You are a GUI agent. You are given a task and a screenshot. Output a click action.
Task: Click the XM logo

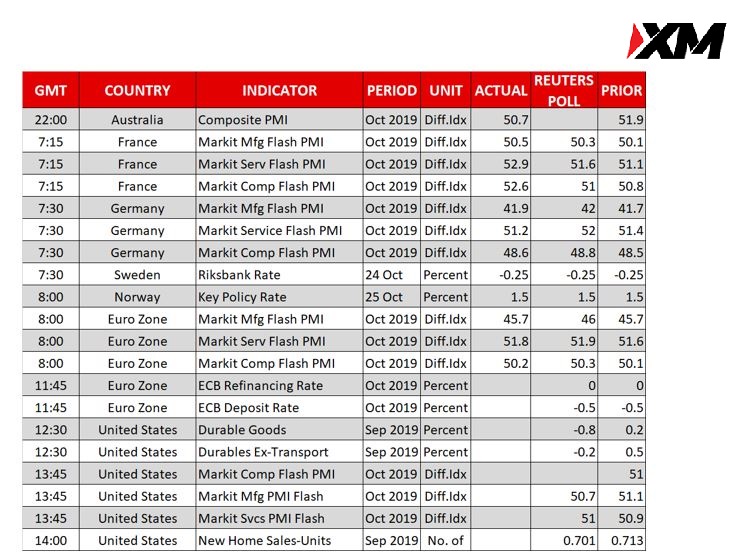(x=676, y=41)
